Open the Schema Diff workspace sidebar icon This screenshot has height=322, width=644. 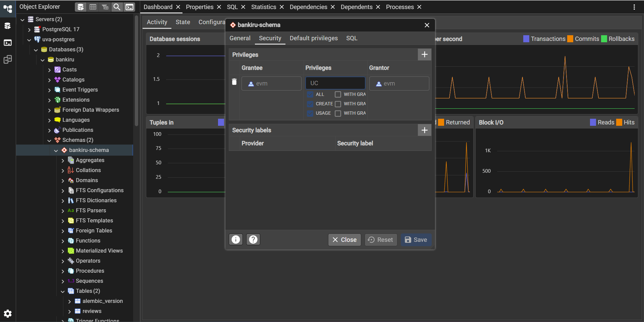point(8,59)
